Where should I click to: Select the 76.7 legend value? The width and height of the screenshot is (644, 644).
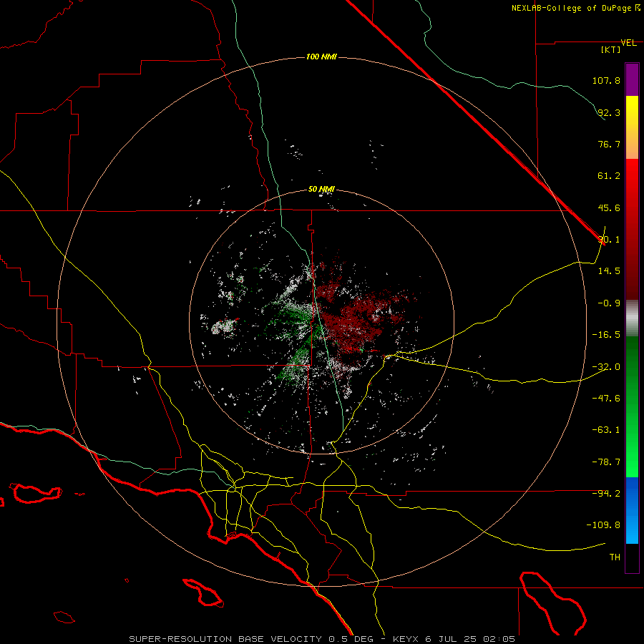(609, 144)
